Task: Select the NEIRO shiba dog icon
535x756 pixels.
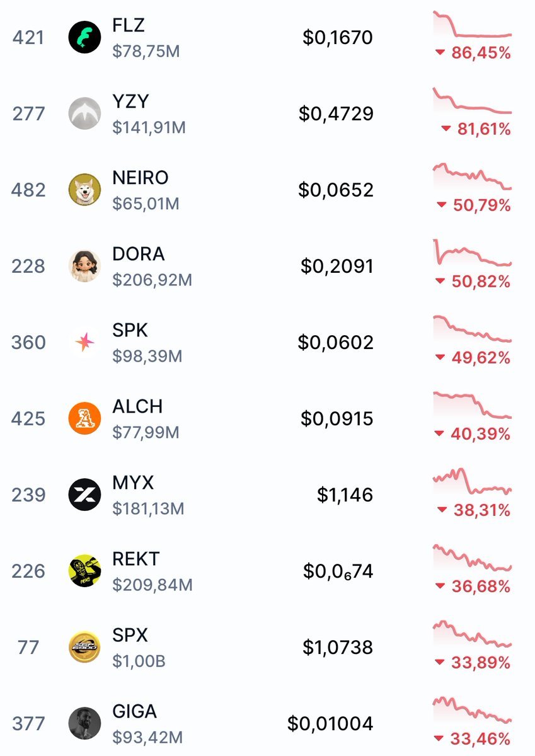Action: [84, 190]
